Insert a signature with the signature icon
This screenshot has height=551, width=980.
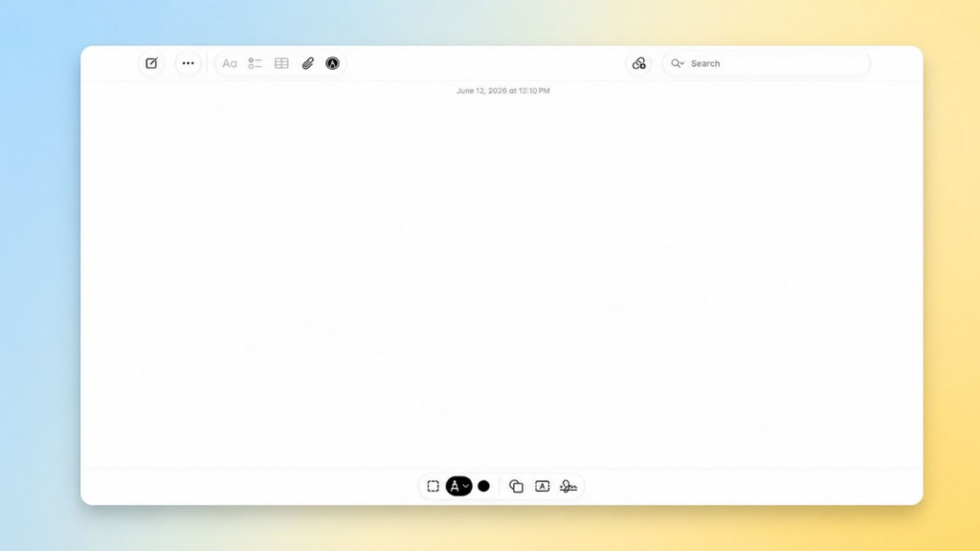[x=568, y=486]
